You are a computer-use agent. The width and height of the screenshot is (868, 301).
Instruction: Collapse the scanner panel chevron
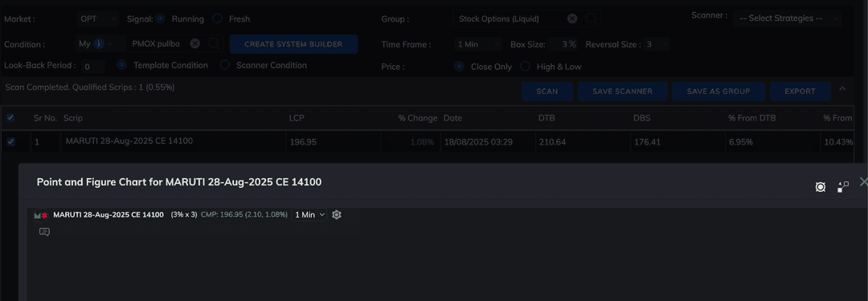(842, 88)
